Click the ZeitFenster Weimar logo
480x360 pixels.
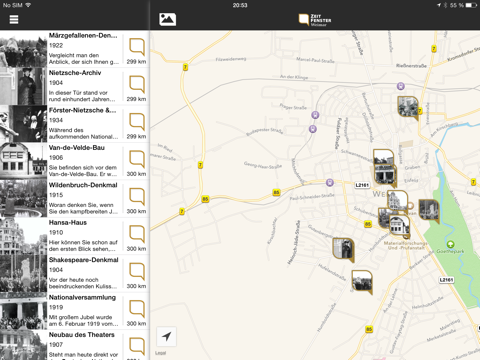coord(315,20)
